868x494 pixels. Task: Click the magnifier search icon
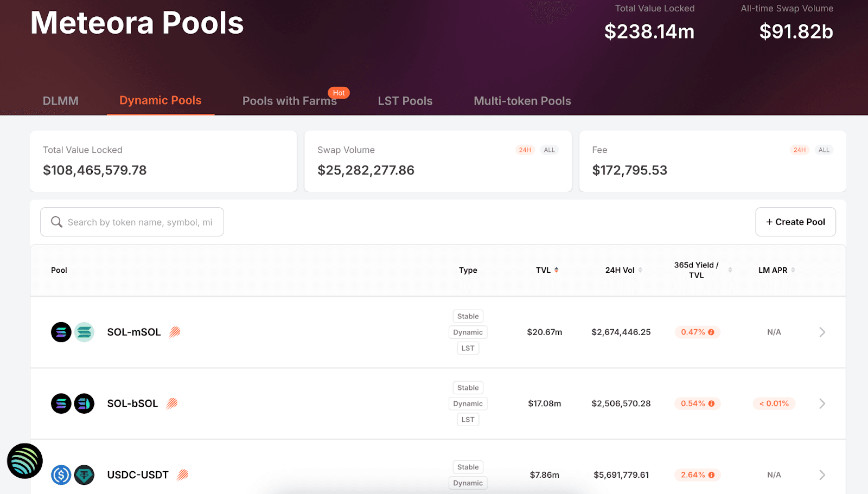pos(56,222)
